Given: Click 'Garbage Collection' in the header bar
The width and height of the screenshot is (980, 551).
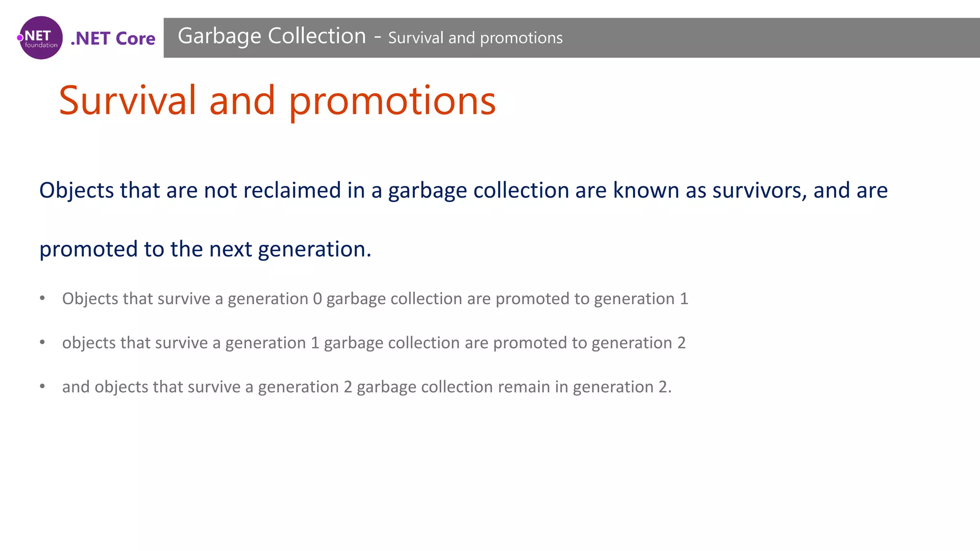Looking at the screenshot, I should coord(271,36).
